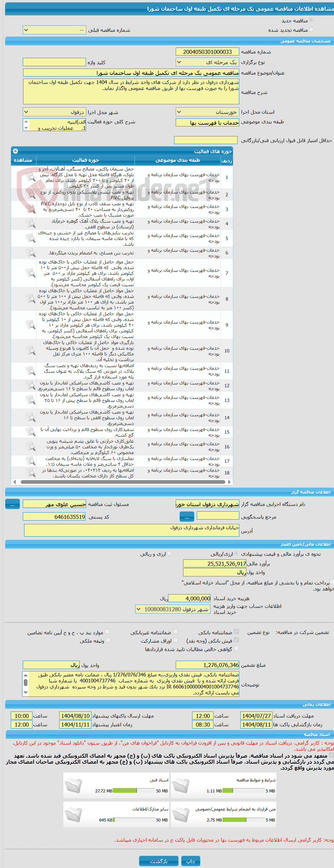Image resolution: width=334 pixels, height=868 pixels.
Task: Collapse the حوزه های فعالیت panel icon
Action: tap(15, 151)
